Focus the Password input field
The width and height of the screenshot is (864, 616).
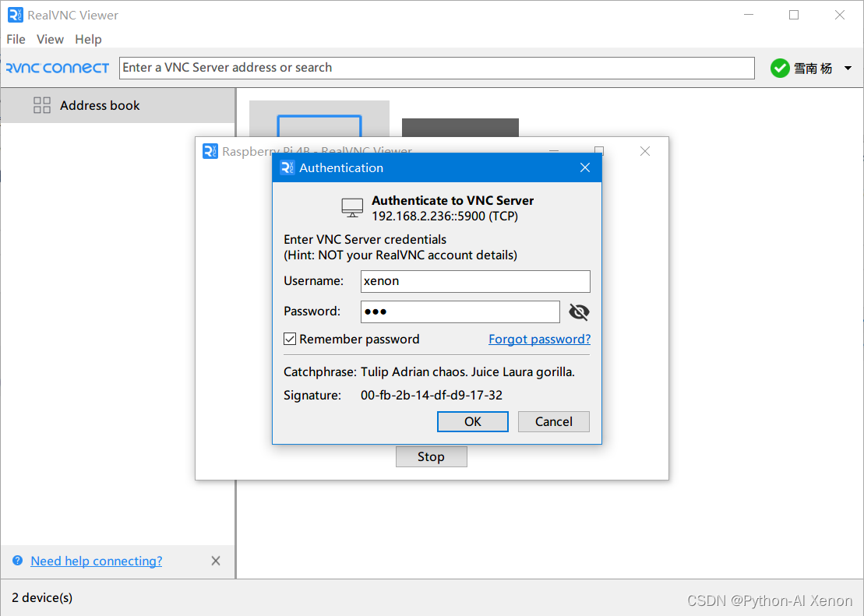pos(460,312)
